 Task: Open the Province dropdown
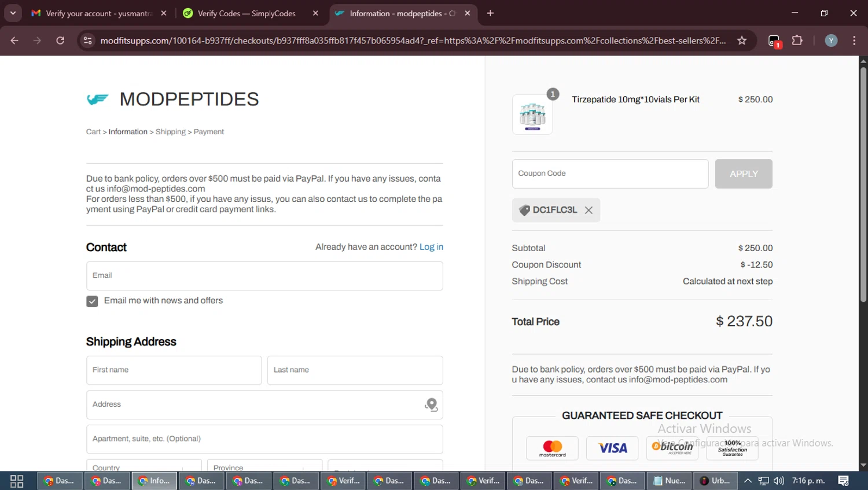point(264,466)
